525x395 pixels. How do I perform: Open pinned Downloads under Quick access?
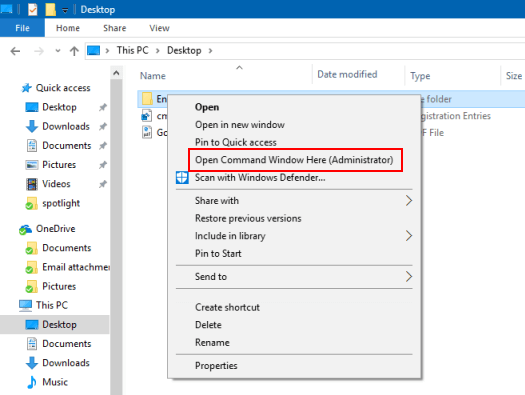66,127
